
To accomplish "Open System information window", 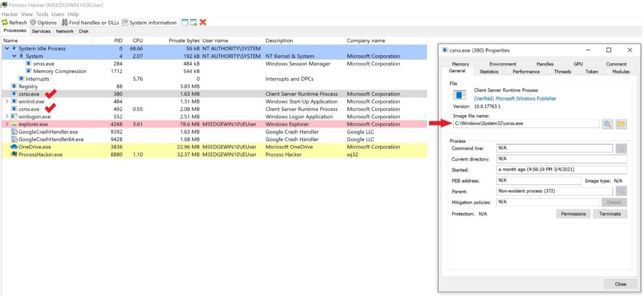I will (149, 22).
